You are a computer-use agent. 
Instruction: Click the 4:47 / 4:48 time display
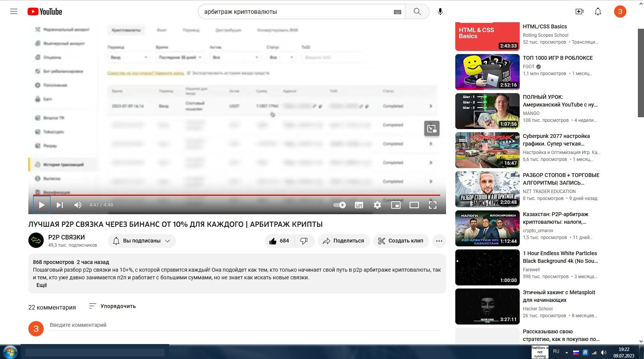(101, 205)
